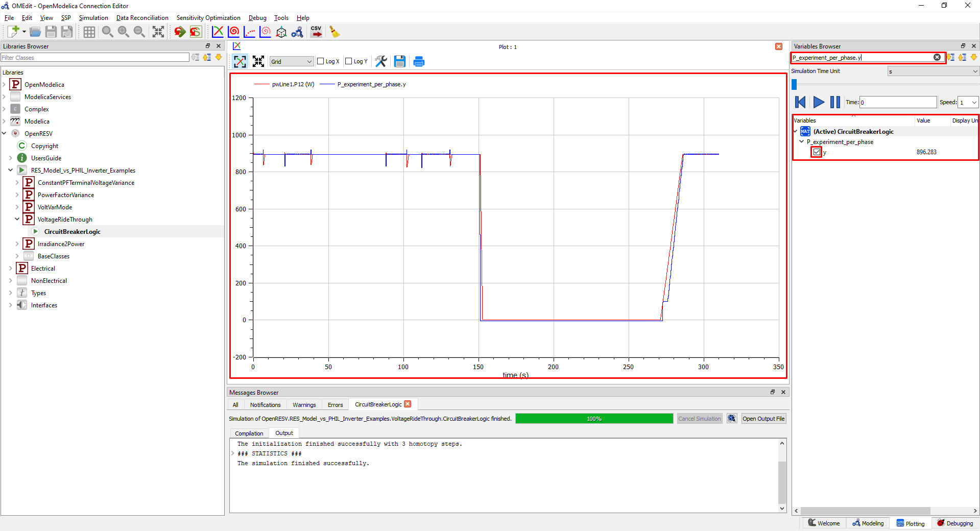Open the Simulation menu

(x=93, y=18)
